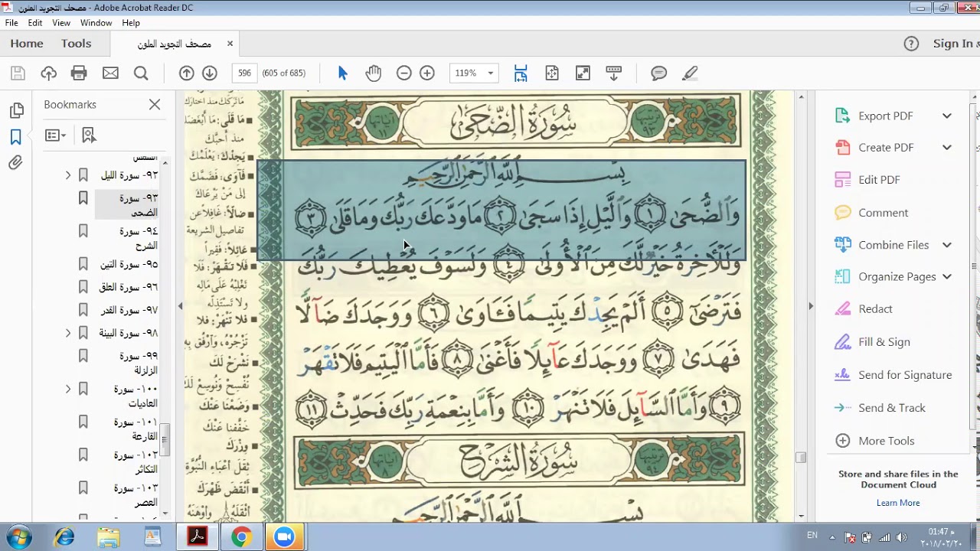Open the find text magnifier
Image resolution: width=980 pixels, height=551 pixels.
pyautogui.click(x=141, y=73)
